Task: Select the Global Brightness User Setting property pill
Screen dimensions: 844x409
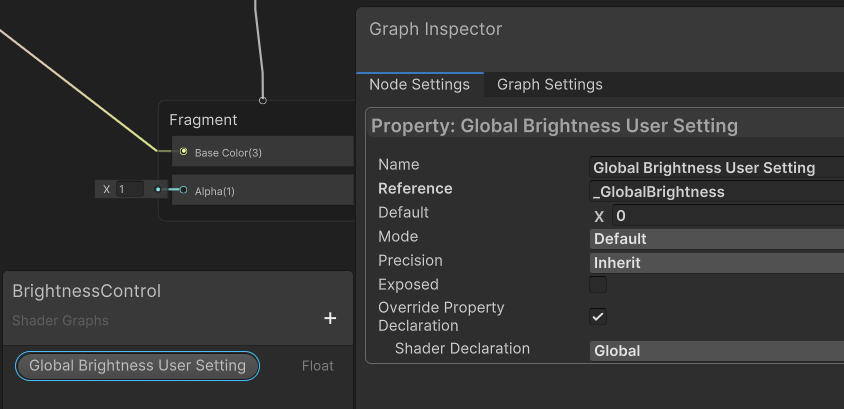Action: (137, 366)
